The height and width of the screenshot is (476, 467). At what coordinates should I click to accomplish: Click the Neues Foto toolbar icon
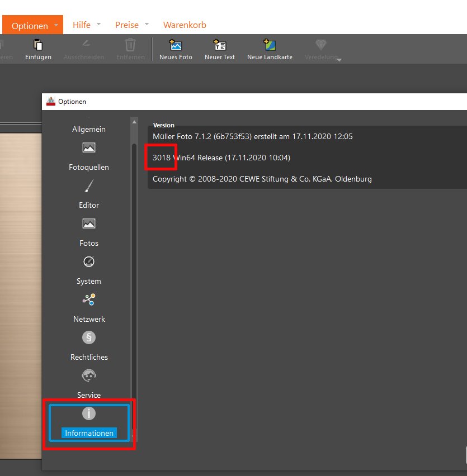(x=176, y=45)
